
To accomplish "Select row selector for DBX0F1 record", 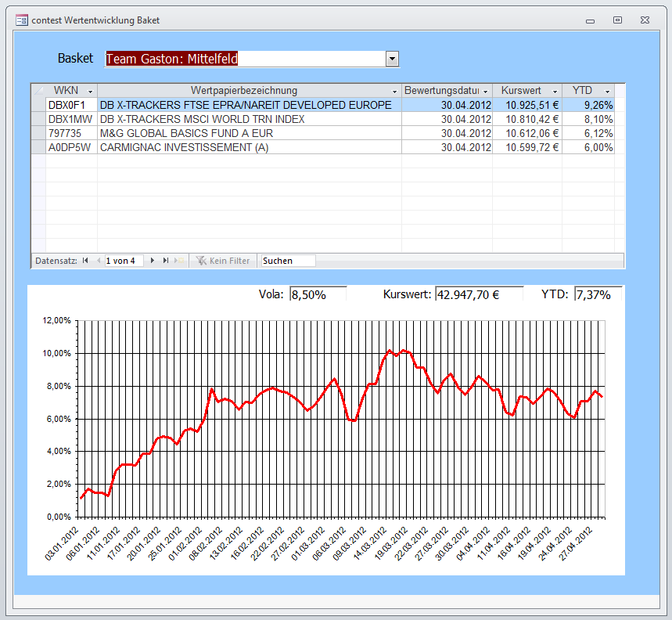I will 38,105.
